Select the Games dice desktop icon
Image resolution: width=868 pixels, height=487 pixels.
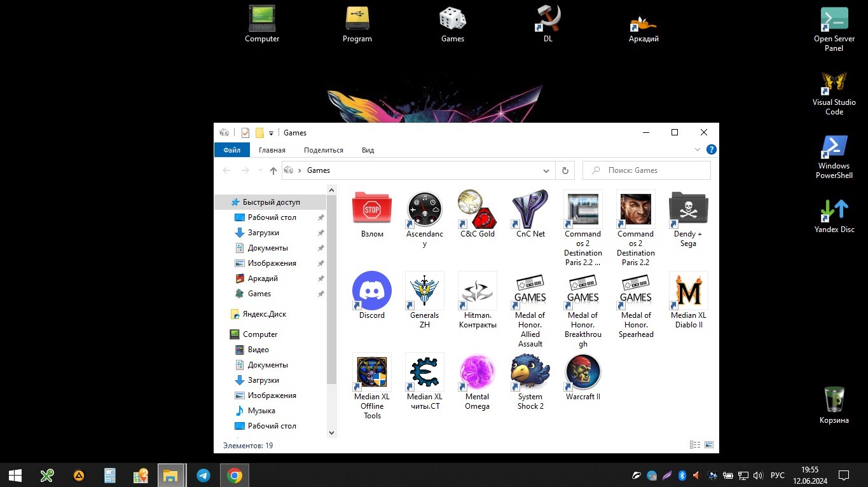tap(453, 24)
